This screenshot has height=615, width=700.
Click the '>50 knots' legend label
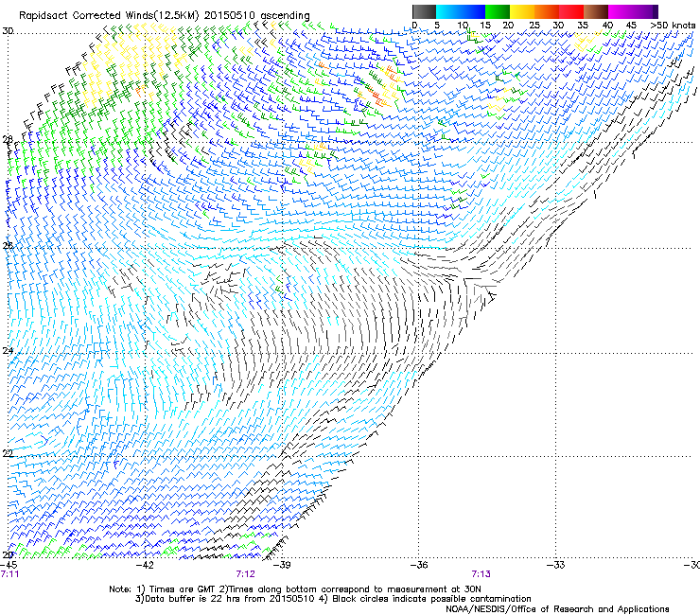tap(673, 25)
